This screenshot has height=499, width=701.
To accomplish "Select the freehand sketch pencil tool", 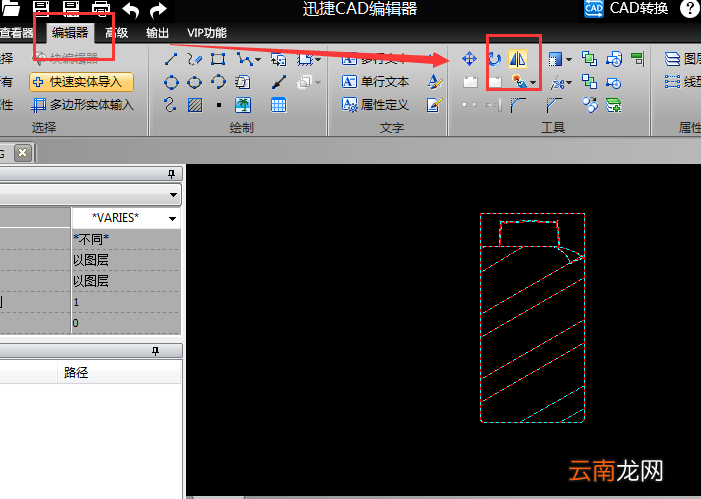I will [x=194, y=59].
